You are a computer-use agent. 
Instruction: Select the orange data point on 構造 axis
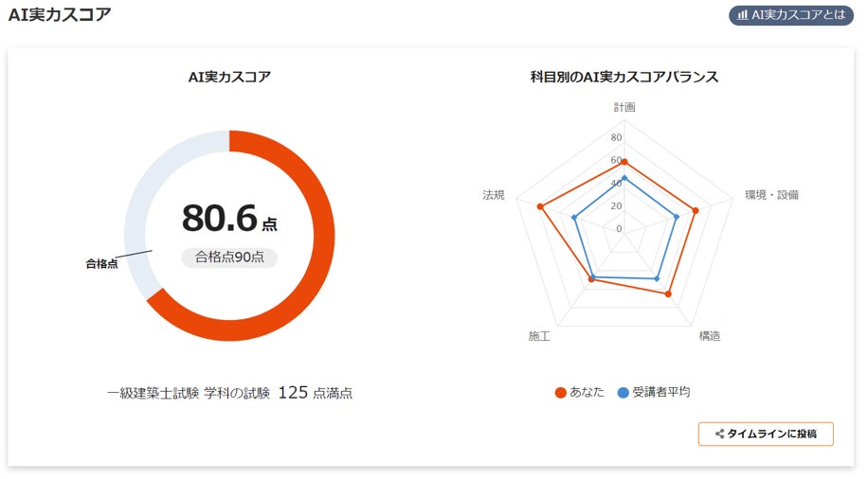(668, 293)
